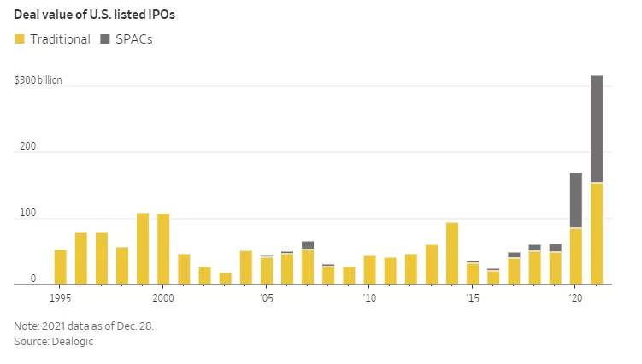Select the Traditional legend label

point(60,39)
